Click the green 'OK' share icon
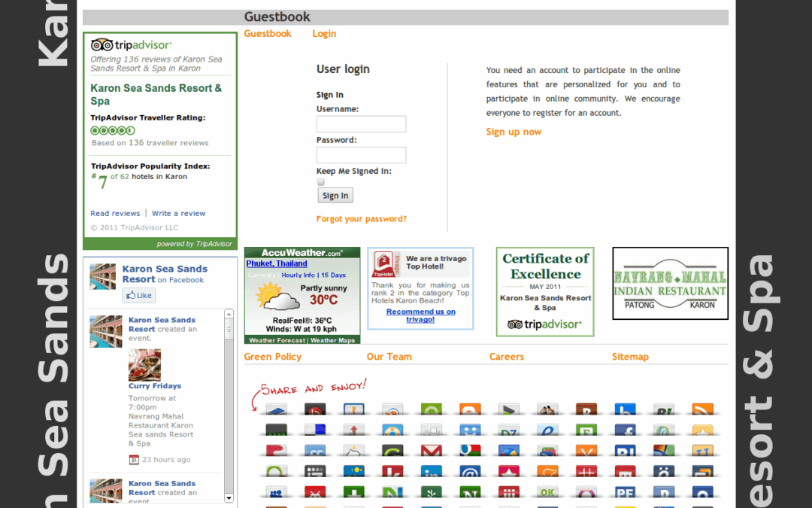 click(x=547, y=492)
